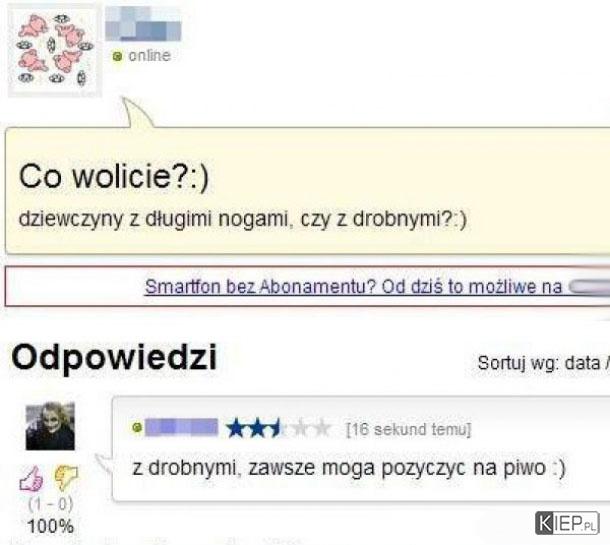Click the KIEP.PL logo watermark
The height and width of the screenshot is (545, 610).
[x=567, y=523]
